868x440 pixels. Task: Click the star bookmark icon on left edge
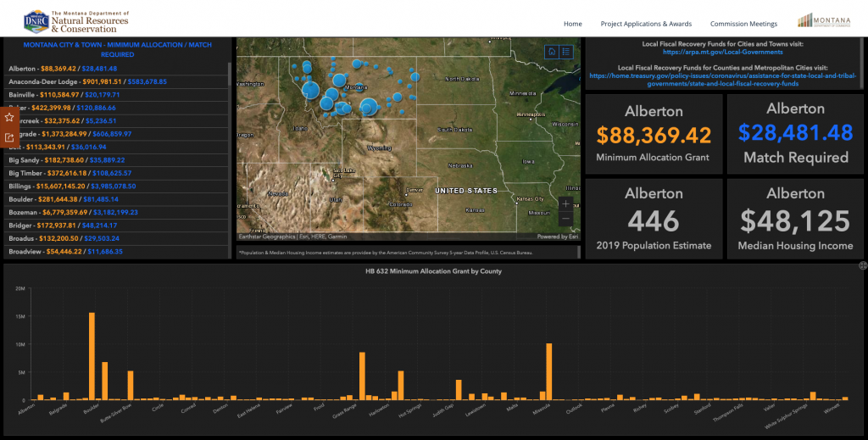tap(9, 117)
